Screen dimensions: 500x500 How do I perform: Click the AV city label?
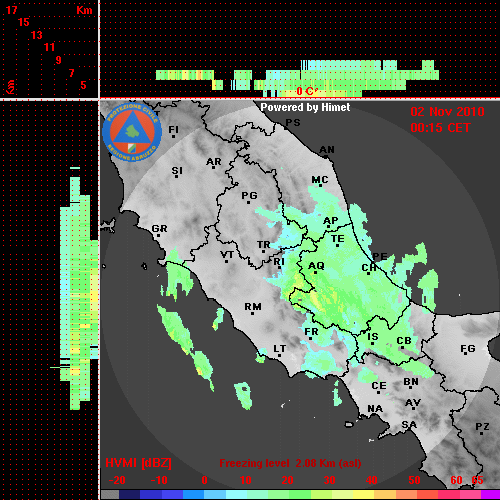(x=413, y=403)
